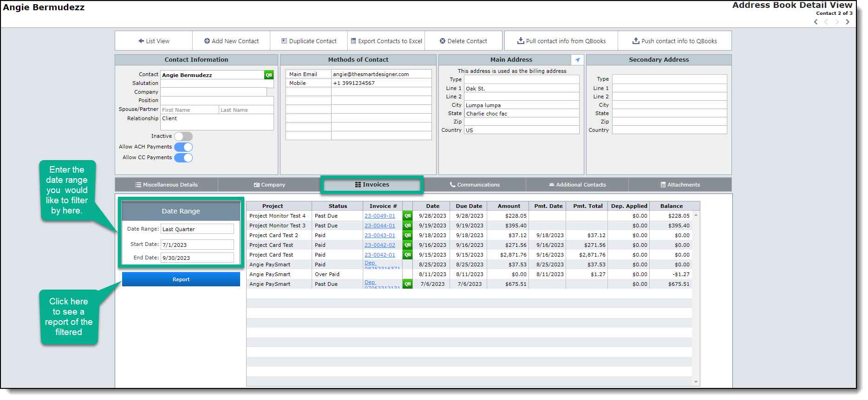Click the email field angie@thesmartdesigner.com
This screenshot has width=868, height=400.
click(381, 74)
